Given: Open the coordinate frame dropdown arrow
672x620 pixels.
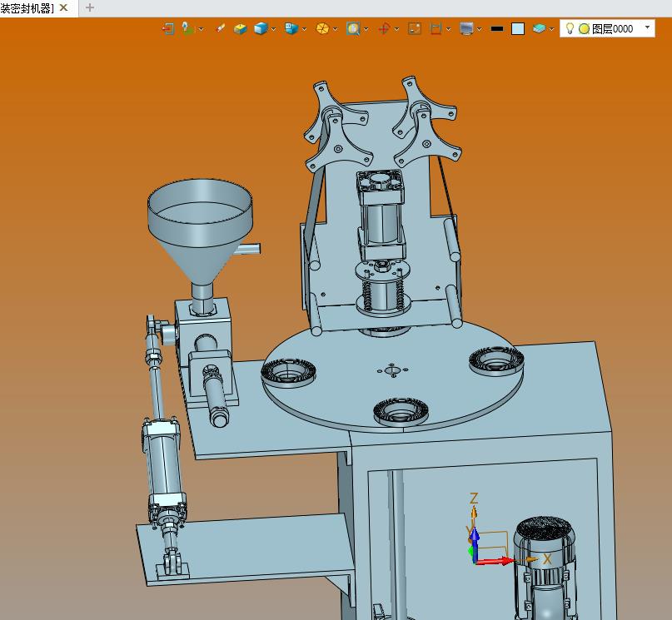Looking at the screenshot, I should (x=397, y=29).
